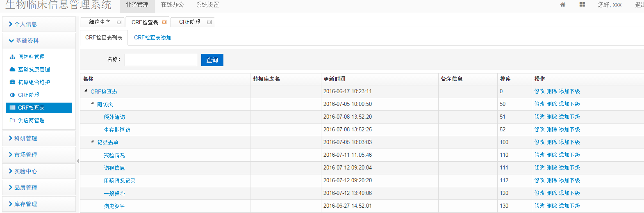This screenshot has width=644, height=213.
Task: Click 删除 link for 额外随访 row
Action: pos(551,117)
